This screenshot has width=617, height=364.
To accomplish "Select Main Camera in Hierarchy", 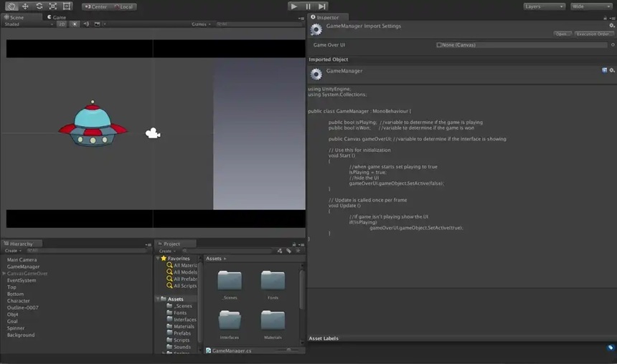I will click(22, 259).
